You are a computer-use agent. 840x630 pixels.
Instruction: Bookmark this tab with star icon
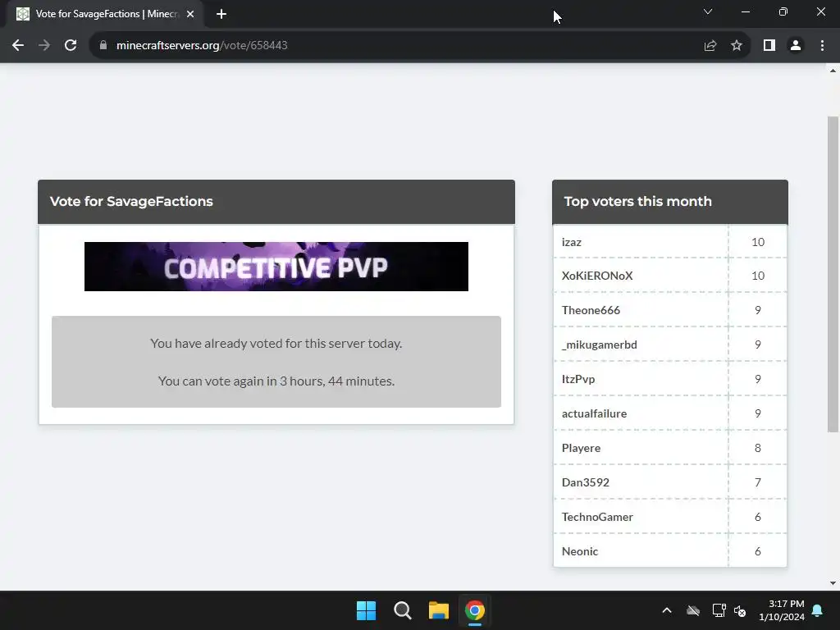tap(737, 46)
